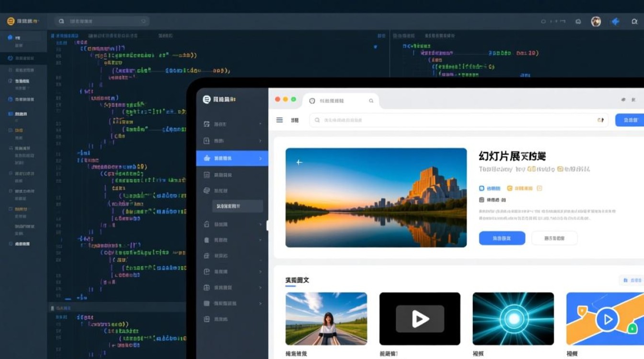Click the hamburger menu icon beside the search bar
Screen dimensions: 644x359
tap(279, 120)
